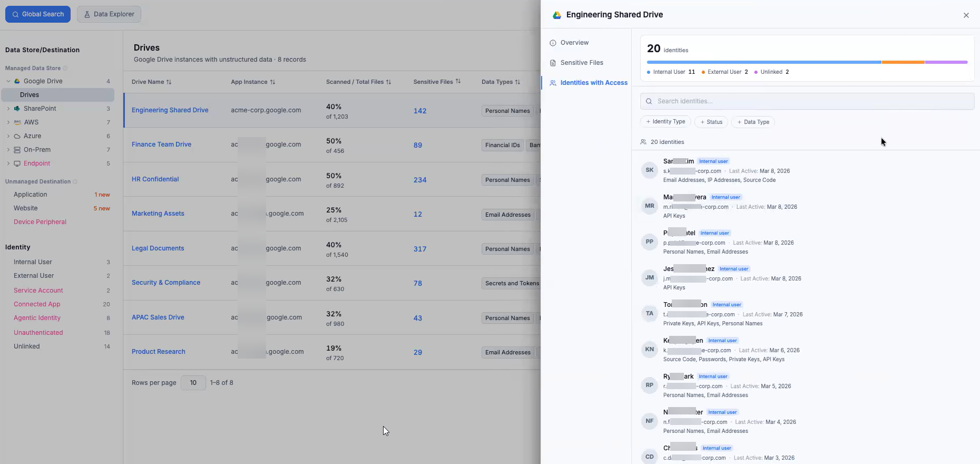This screenshot has height=464, width=980.
Task: Click the MR avatar in identities list
Action: point(649,206)
